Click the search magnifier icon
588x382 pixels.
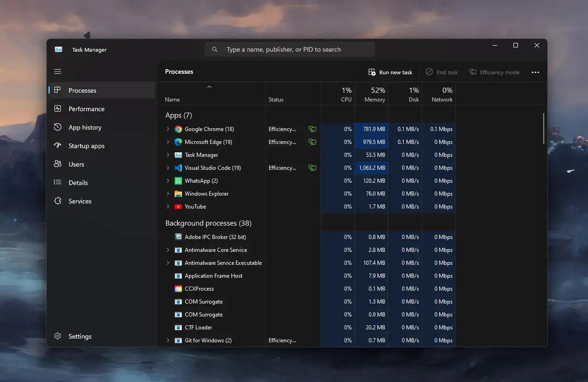(x=215, y=49)
